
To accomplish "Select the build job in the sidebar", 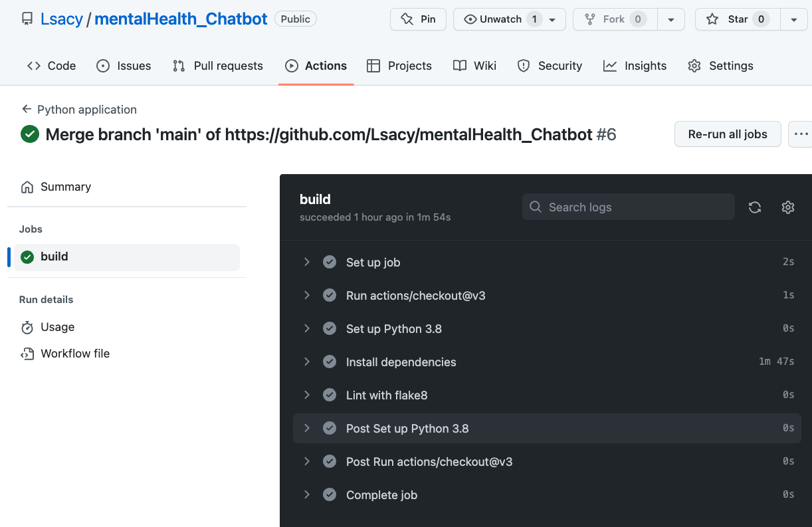I will pos(54,256).
